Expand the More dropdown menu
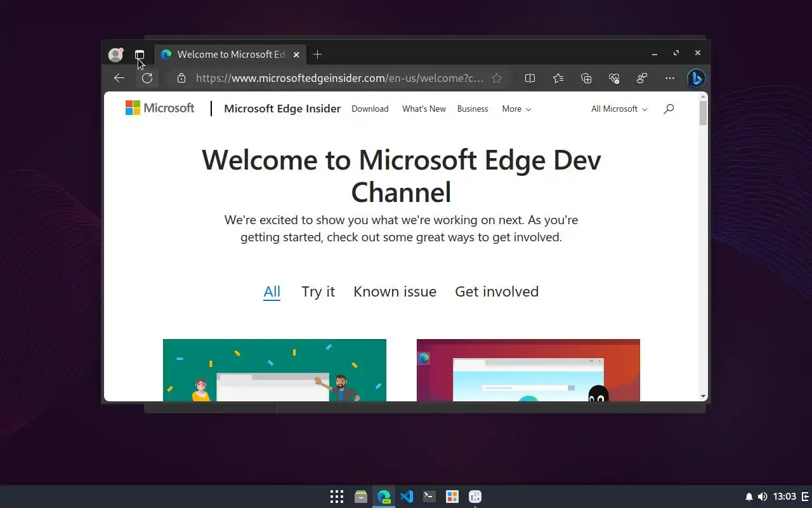 click(516, 109)
